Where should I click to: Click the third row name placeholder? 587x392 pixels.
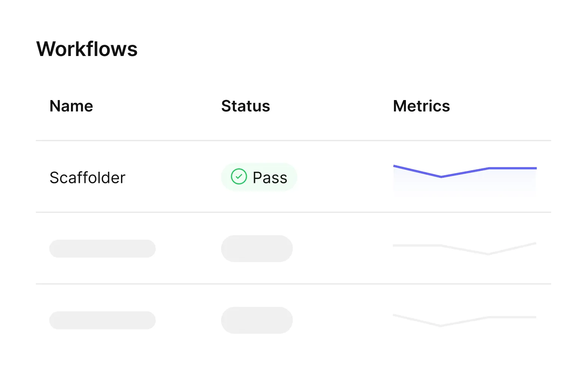tap(102, 320)
